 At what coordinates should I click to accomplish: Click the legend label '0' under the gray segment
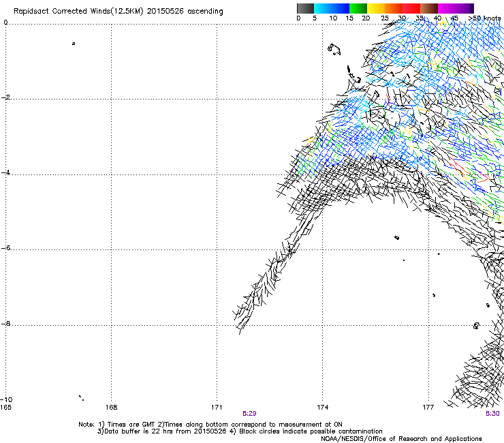298,18
